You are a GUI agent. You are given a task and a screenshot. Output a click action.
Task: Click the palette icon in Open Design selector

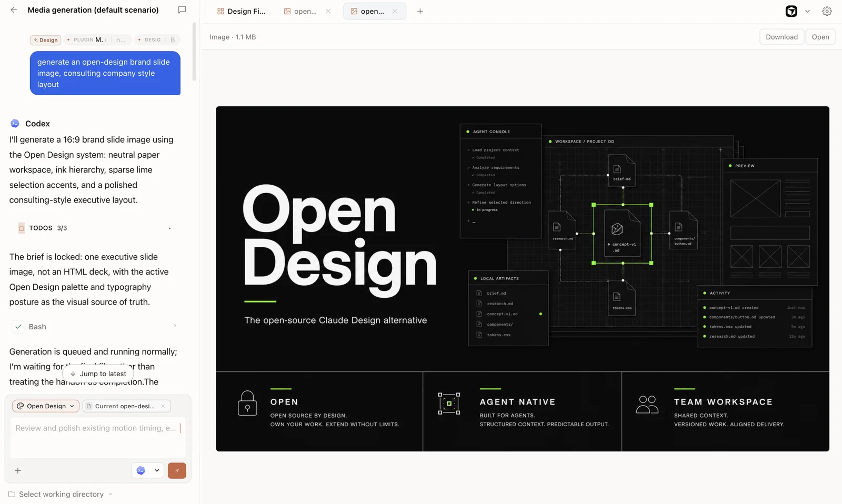click(x=20, y=406)
